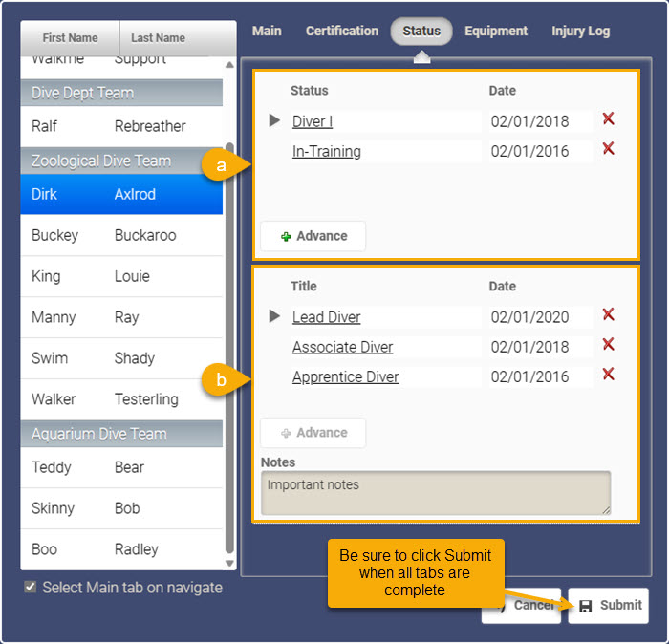Go to the Equipment tab
This screenshot has height=644, width=669.
tap(496, 31)
